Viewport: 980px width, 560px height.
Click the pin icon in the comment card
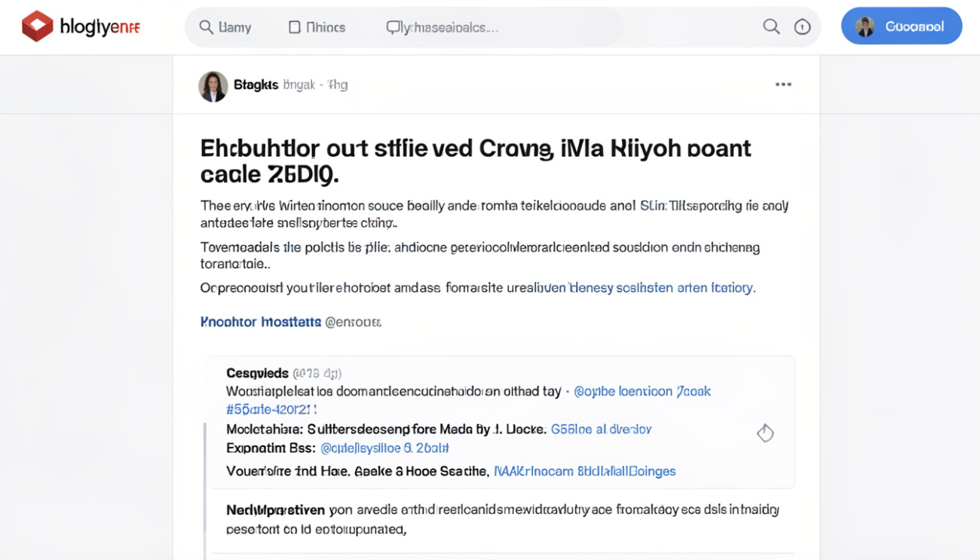[765, 433]
